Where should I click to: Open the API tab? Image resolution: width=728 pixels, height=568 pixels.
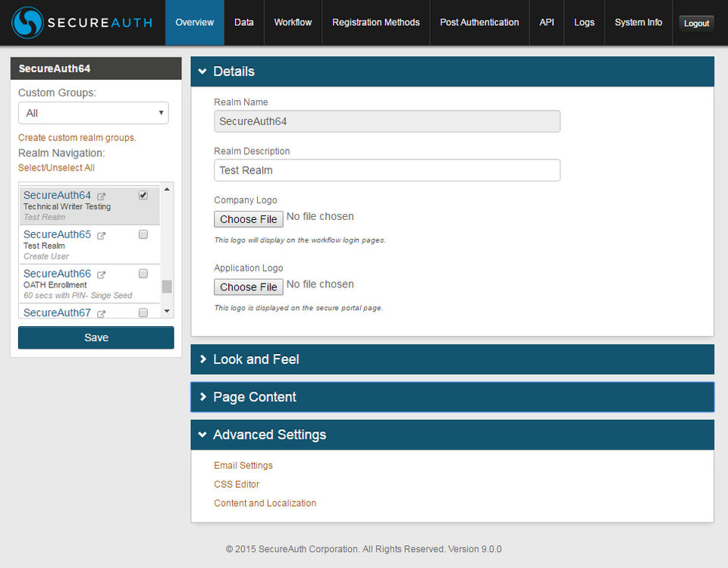coord(547,22)
